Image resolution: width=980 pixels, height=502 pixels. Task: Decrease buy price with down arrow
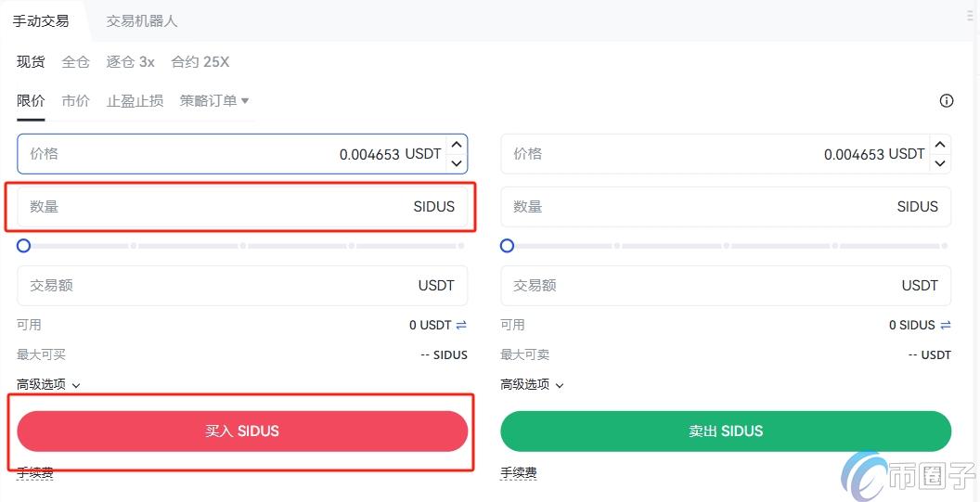pyautogui.click(x=457, y=163)
